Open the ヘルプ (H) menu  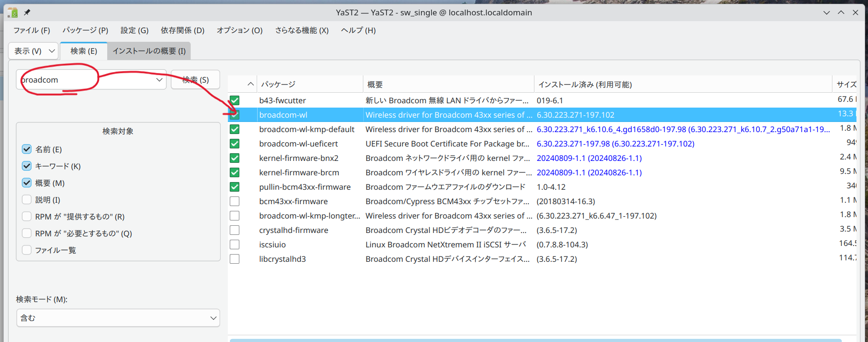359,30
